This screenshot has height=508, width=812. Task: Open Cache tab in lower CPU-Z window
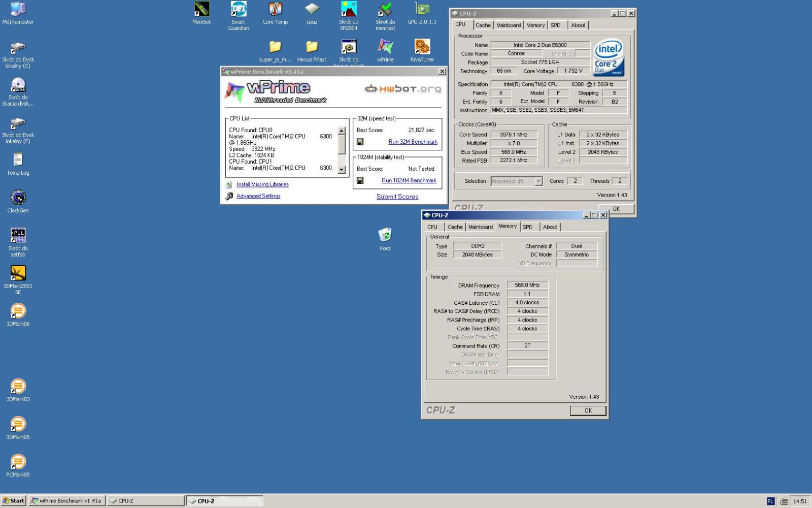coord(455,227)
